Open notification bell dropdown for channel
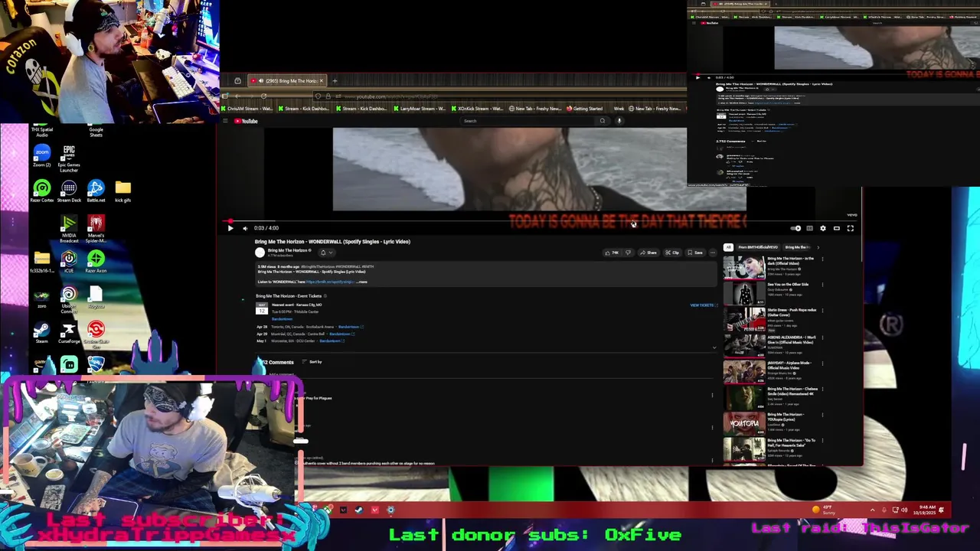980x551 pixels. (x=326, y=253)
